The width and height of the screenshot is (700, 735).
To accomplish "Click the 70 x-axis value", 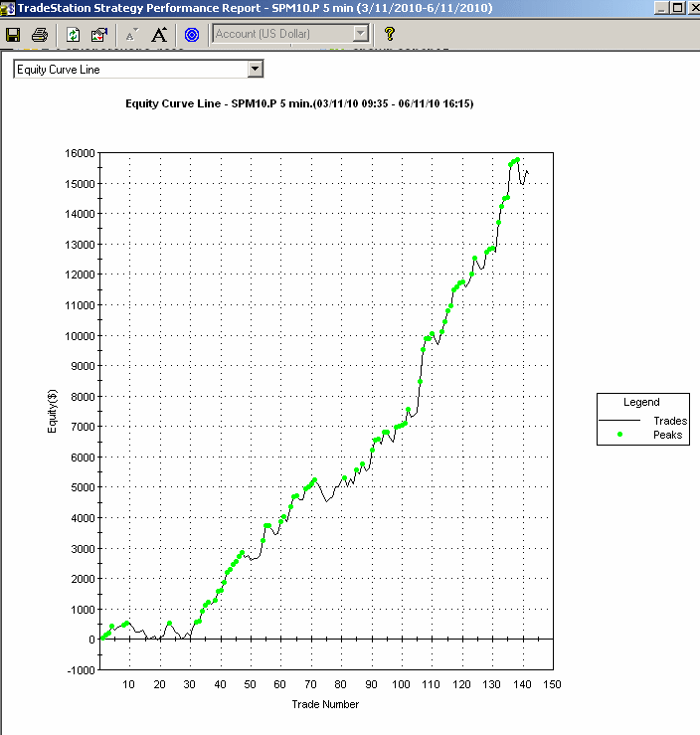I will point(310,684).
